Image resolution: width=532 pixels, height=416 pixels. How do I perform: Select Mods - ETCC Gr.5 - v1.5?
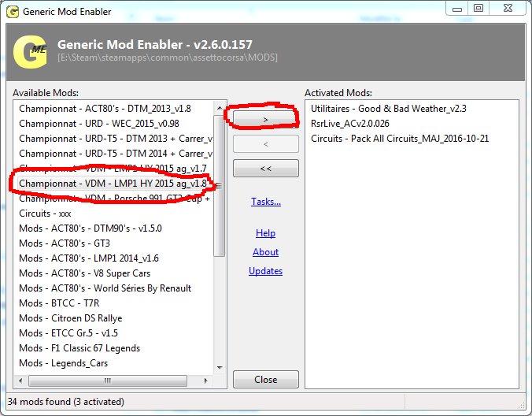pyautogui.click(x=68, y=333)
